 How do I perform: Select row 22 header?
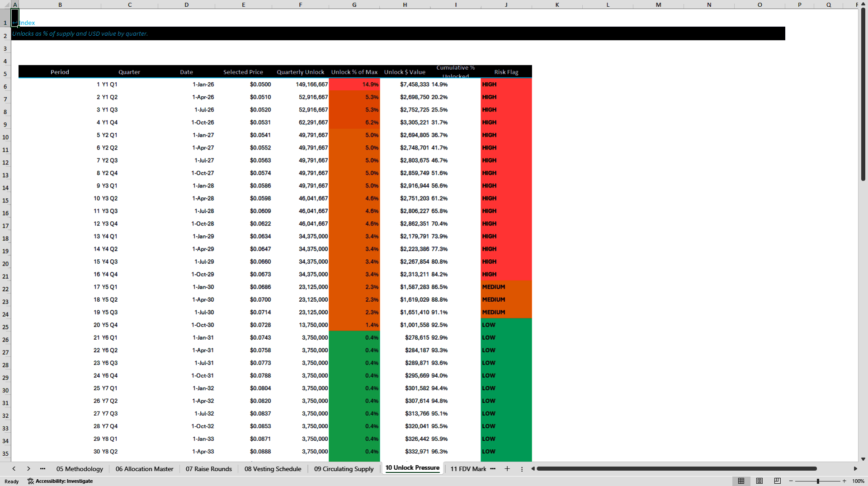5,289
